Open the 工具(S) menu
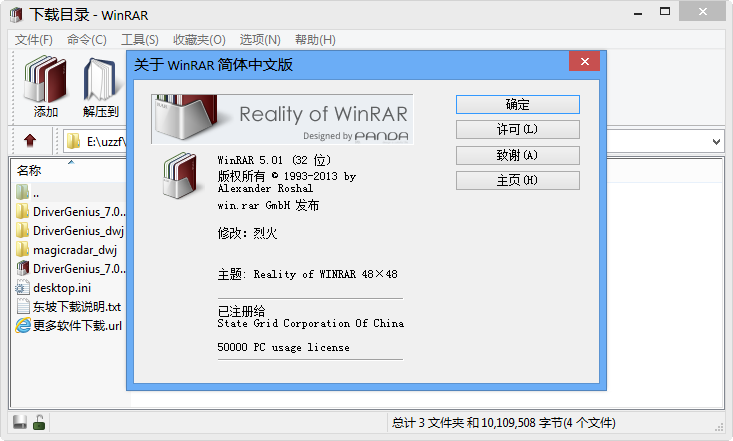733x441 pixels. 139,40
